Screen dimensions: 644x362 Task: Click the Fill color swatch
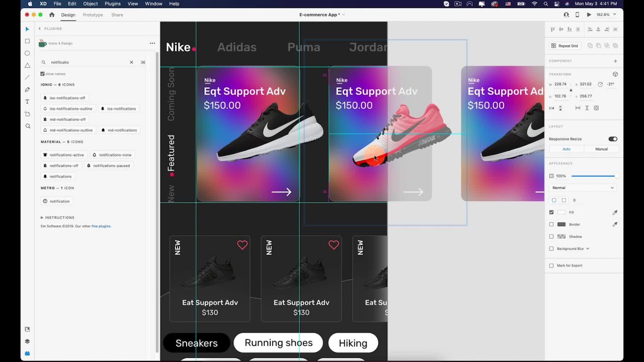tap(561, 212)
